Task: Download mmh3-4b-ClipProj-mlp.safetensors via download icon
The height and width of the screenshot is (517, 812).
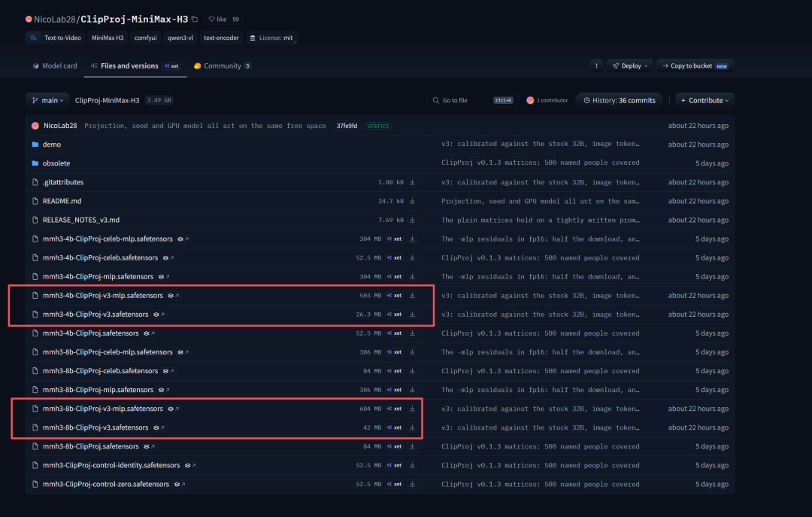Action: 412,277
